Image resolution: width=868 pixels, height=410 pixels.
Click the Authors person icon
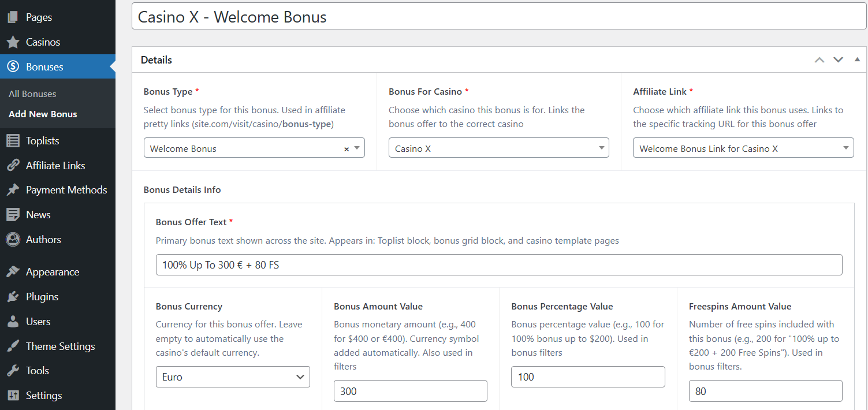tap(13, 240)
